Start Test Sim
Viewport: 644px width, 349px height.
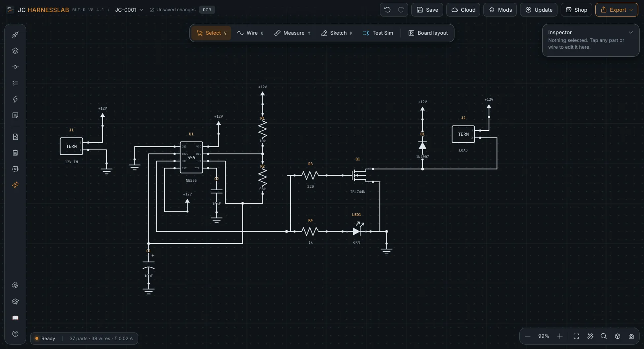coord(378,33)
